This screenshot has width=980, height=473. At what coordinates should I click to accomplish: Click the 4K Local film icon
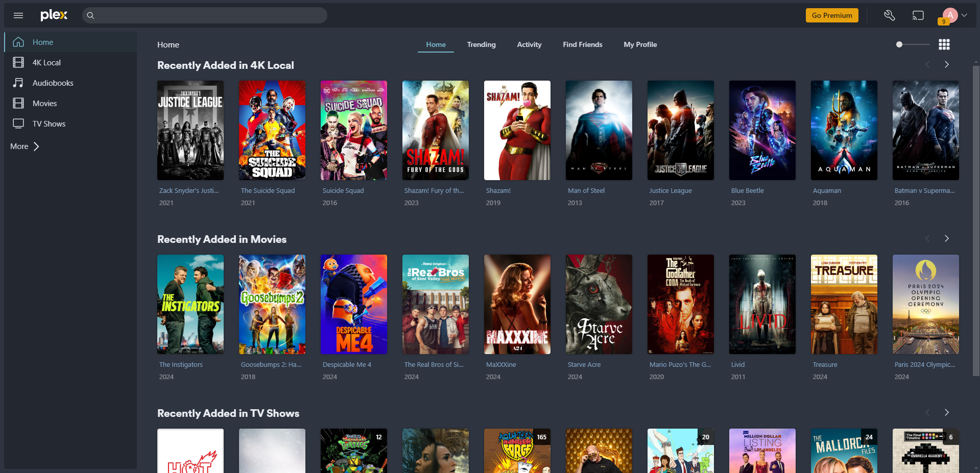pyautogui.click(x=18, y=62)
